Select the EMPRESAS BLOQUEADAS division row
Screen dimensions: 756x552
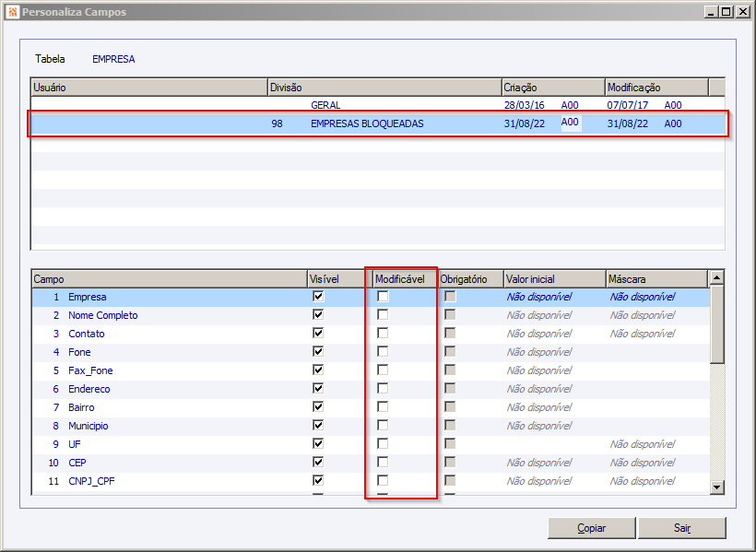coord(378,123)
